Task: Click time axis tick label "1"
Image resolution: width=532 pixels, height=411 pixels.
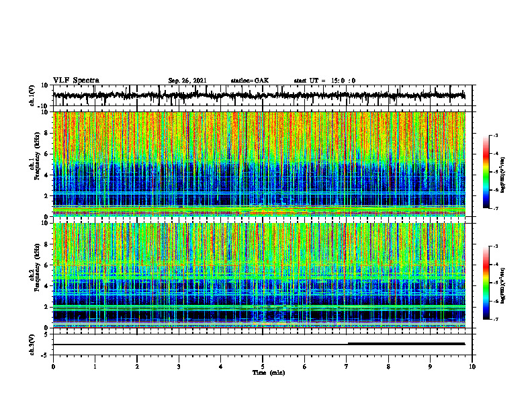Action: 95,367
